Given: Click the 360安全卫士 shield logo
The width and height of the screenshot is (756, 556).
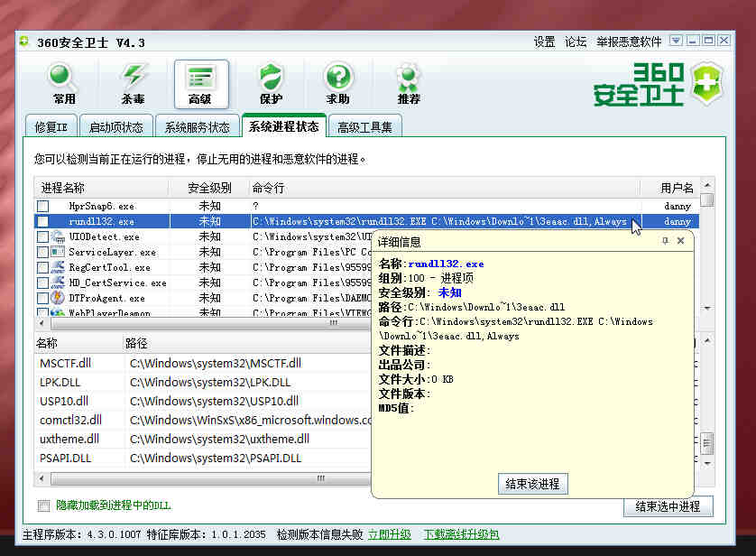Looking at the screenshot, I should point(708,84).
